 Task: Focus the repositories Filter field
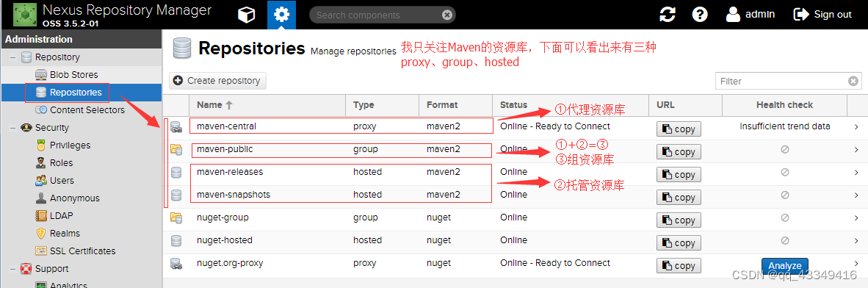782,82
